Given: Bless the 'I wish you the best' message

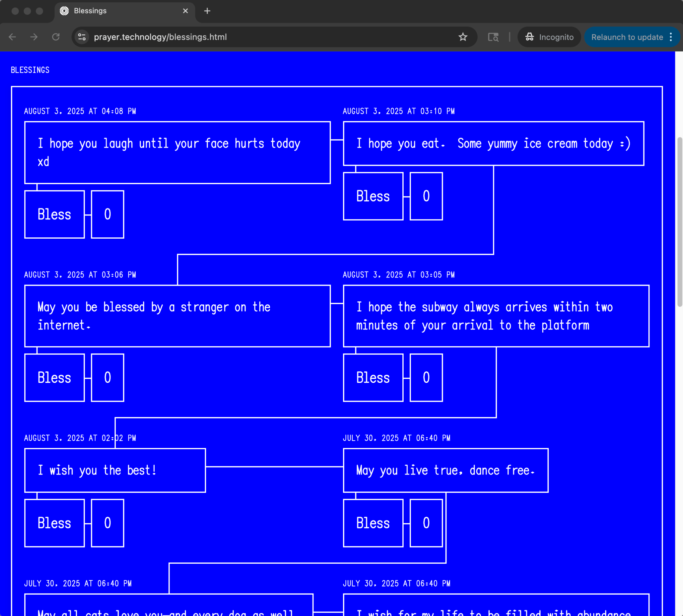Looking at the screenshot, I should coord(54,523).
